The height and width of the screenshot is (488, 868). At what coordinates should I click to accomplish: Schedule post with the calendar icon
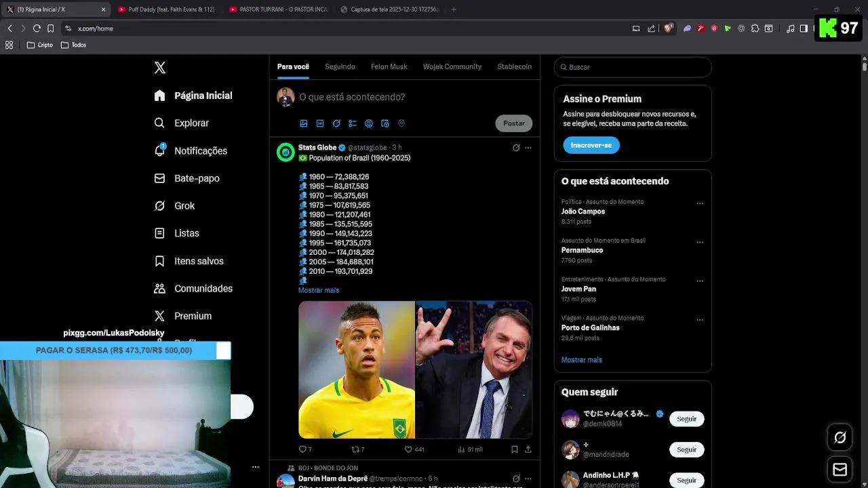tap(385, 123)
